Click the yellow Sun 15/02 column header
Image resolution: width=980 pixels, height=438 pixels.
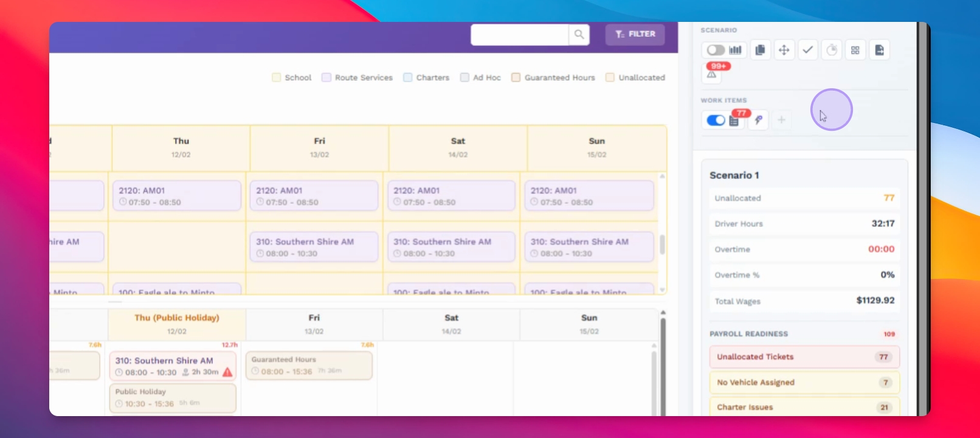(x=596, y=148)
